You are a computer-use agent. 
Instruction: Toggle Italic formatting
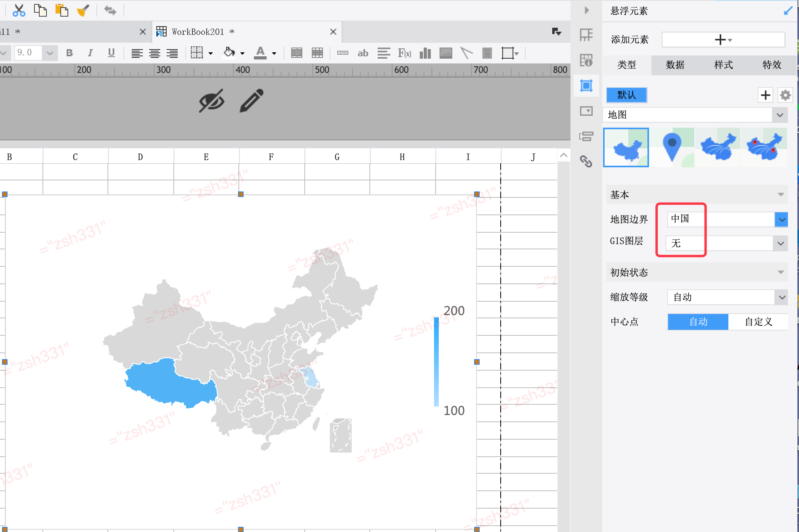(90, 53)
